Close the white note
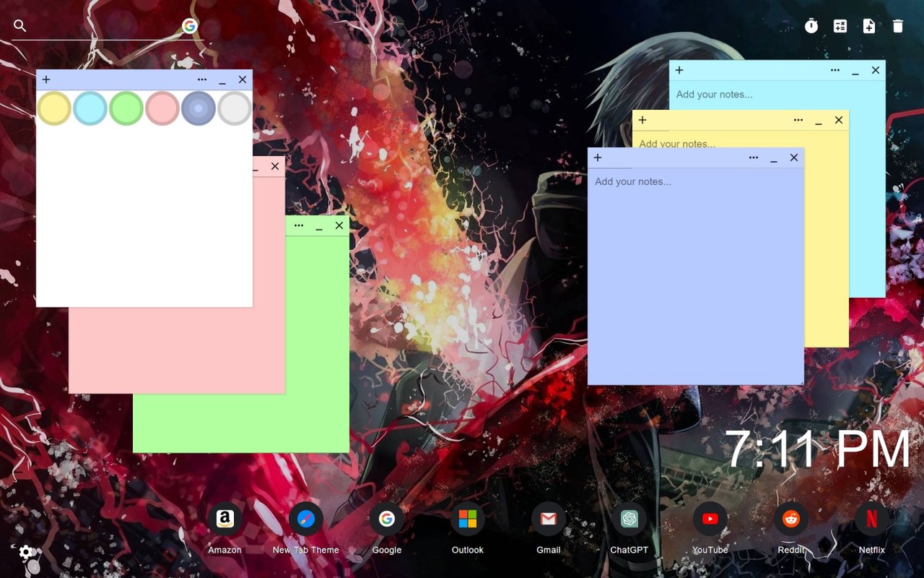 [x=243, y=79]
